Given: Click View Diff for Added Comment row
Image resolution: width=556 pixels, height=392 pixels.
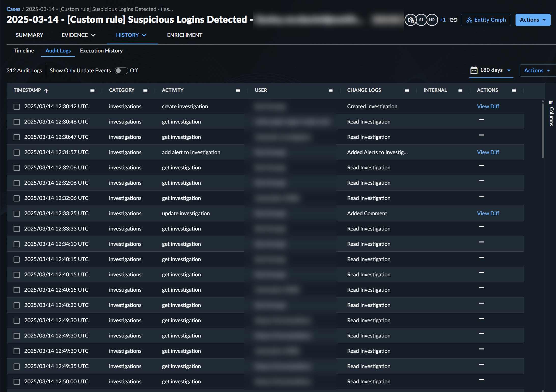Looking at the screenshot, I should point(488,213).
